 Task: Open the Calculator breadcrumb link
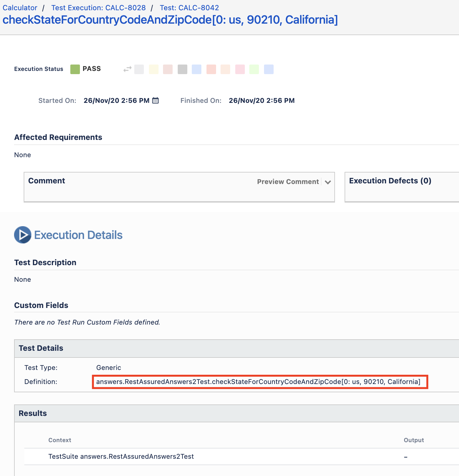[20, 8]
